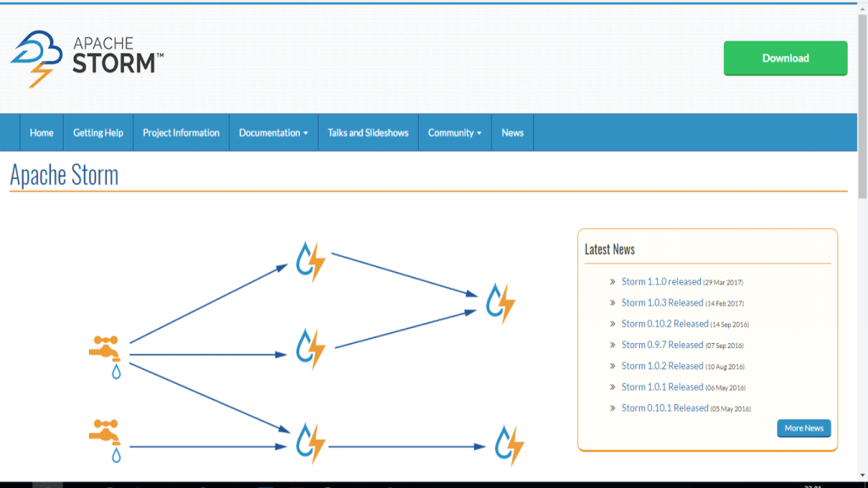This screenshot has width=868, height=488.
Task: Click the green Download button
Action: coord(785,58)
